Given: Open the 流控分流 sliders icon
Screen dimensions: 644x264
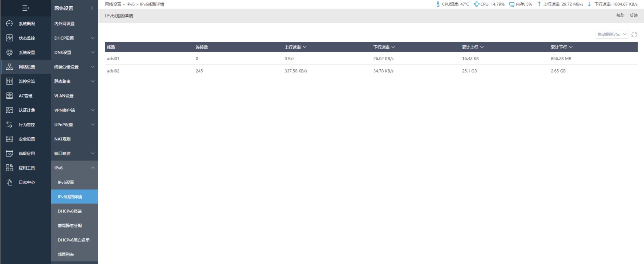Looking at the screenshot, I should tap(9, 81).
